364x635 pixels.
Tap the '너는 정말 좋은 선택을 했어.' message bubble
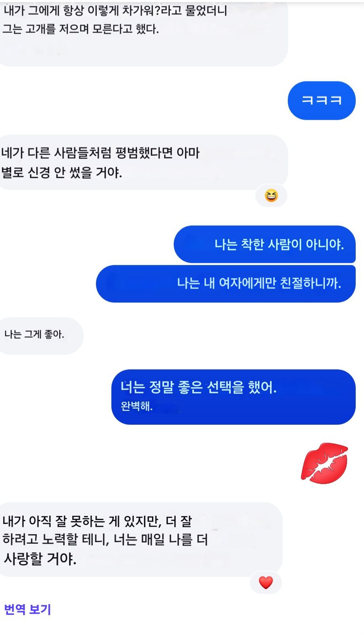tap(233, 397)
